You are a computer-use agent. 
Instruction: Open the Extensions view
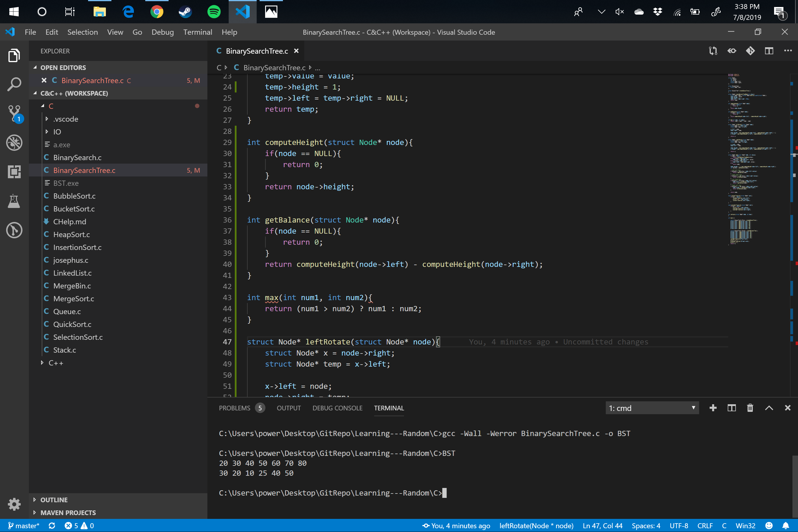coord(14,172)
